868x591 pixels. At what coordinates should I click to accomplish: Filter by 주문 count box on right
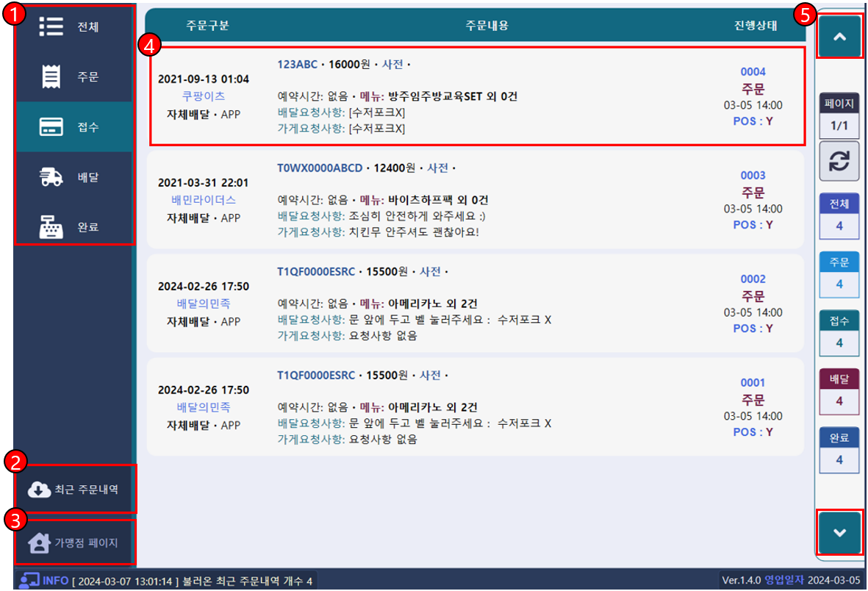(x=839, y=275)
